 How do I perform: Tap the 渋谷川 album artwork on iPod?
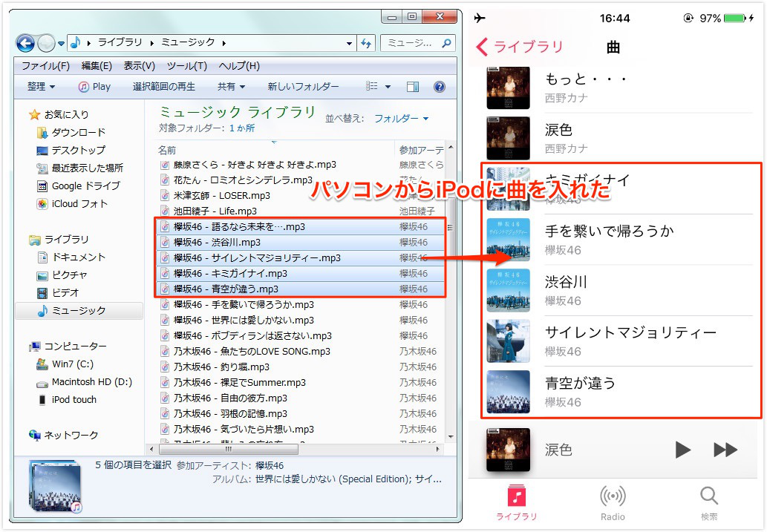[x=508, y=290]
